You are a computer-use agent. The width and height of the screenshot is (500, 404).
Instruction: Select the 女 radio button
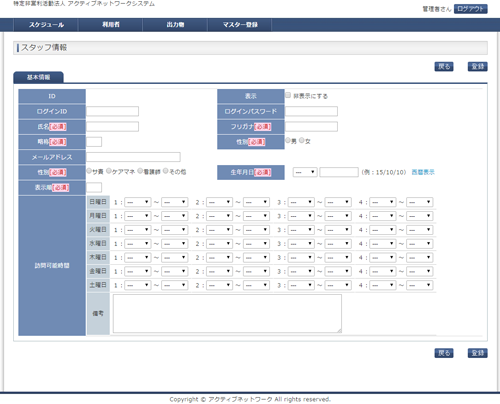302,141
